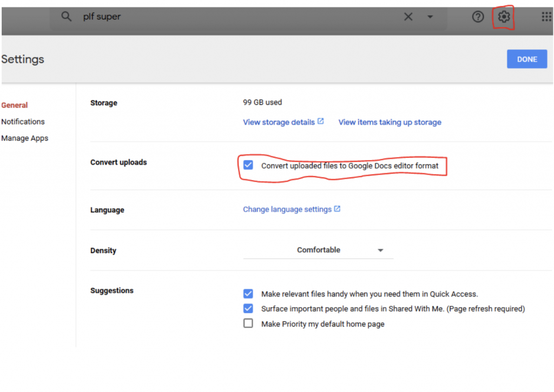Open Change language settings link

(287, 209)
